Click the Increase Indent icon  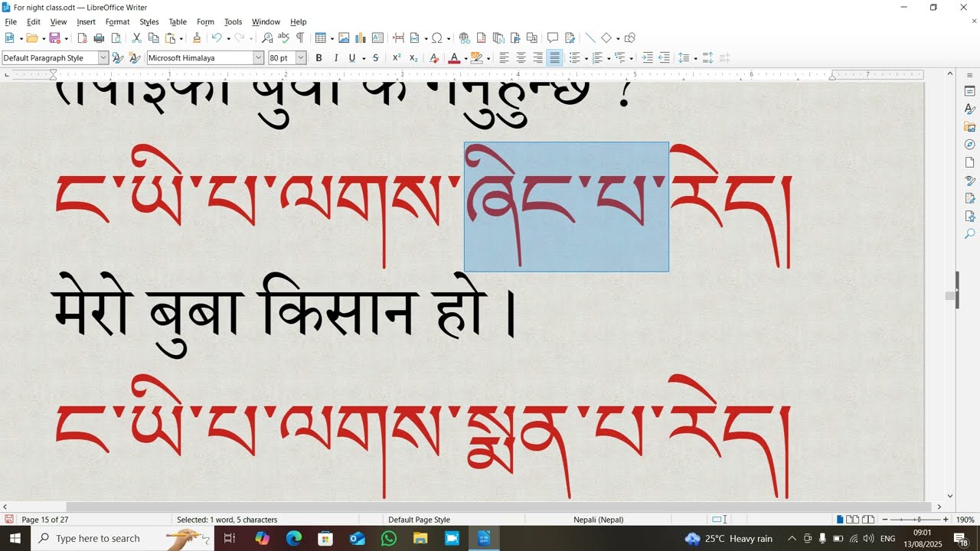coord(648,58)
